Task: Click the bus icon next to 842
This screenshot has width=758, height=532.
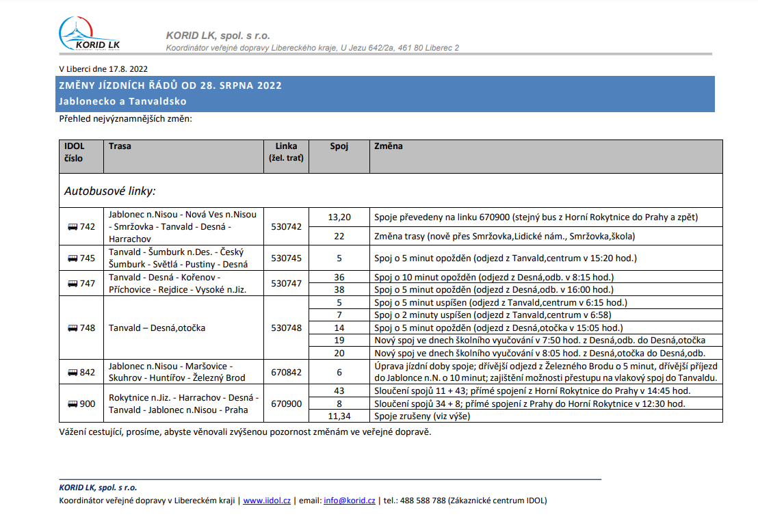Action: pyautogui.click(x=73, y=373)
